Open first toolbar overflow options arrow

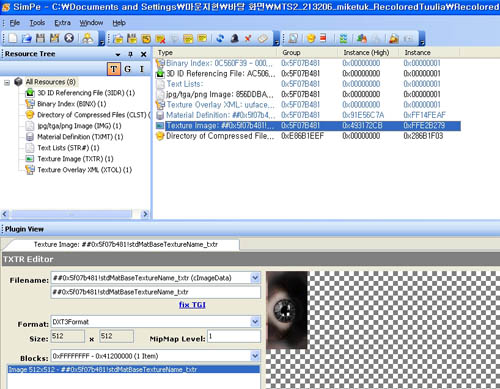click(x=102, y=39)
